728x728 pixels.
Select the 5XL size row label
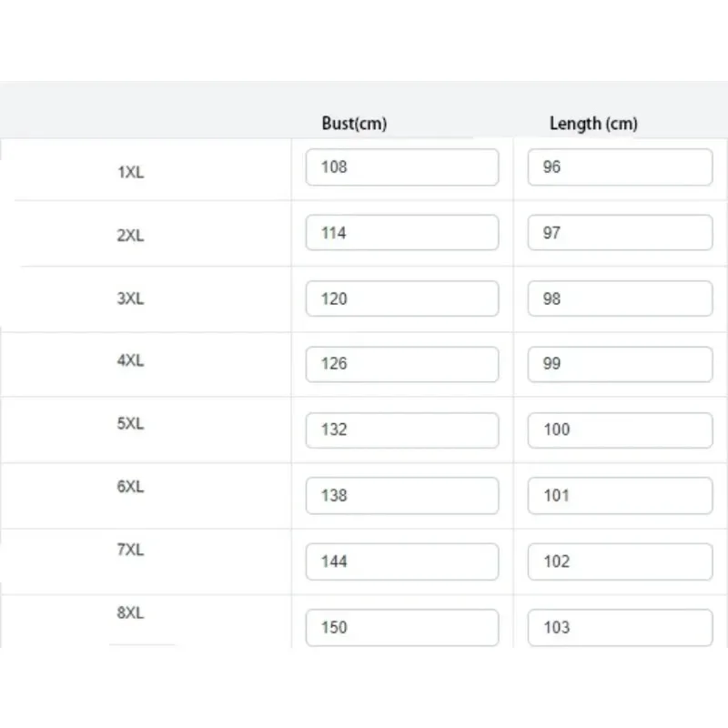point(130,423)
